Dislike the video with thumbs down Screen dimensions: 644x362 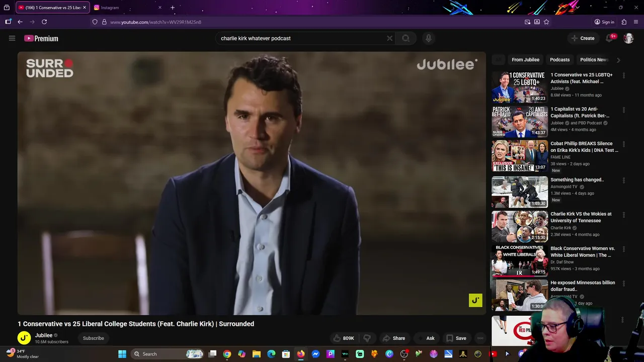pos(367,338)
